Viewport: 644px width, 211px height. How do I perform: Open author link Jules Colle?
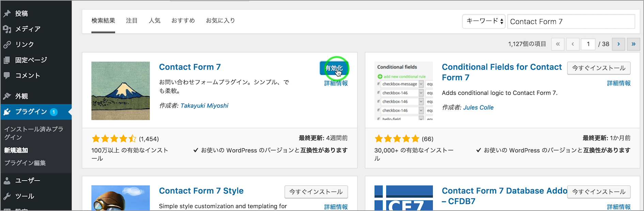point(478,107)
